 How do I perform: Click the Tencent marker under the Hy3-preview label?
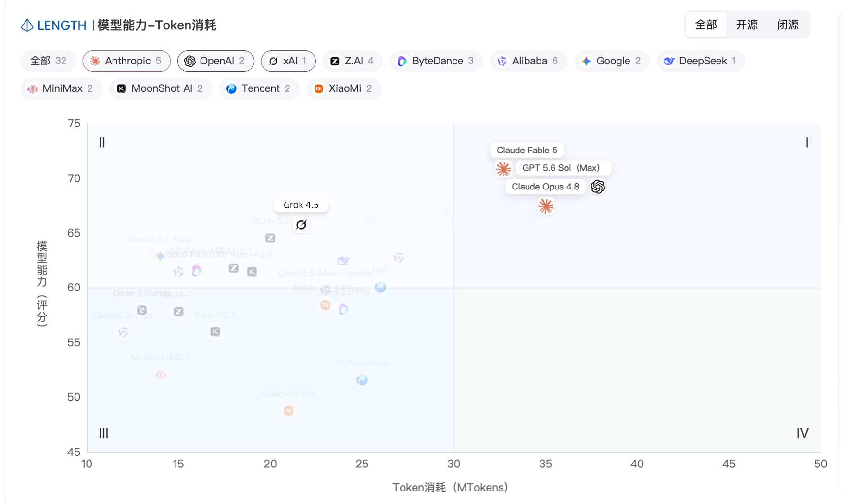tap(362, 380)
